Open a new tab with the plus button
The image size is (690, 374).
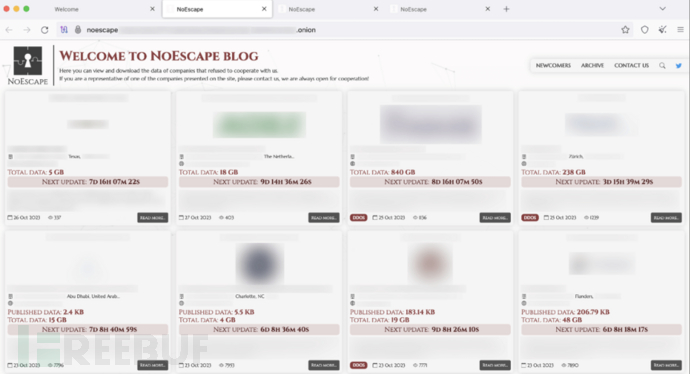point(506,9)
